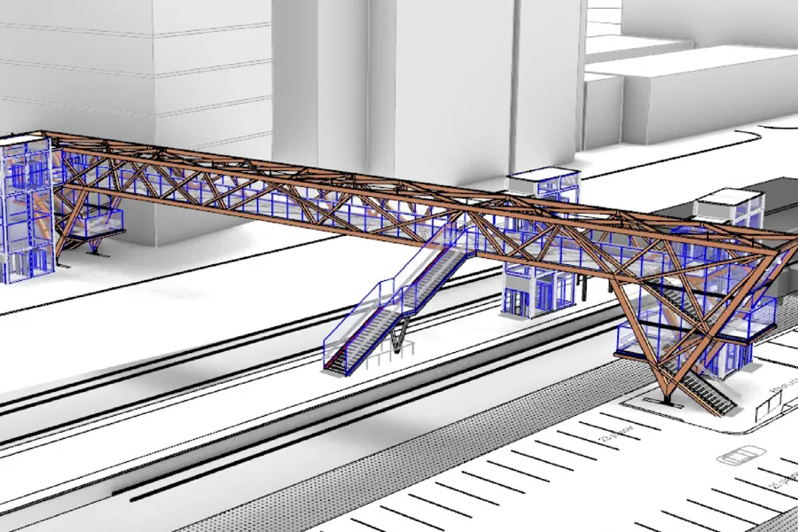
Task: Select the white roof of the right elevator tower
Action: click(x=727, y=199)
